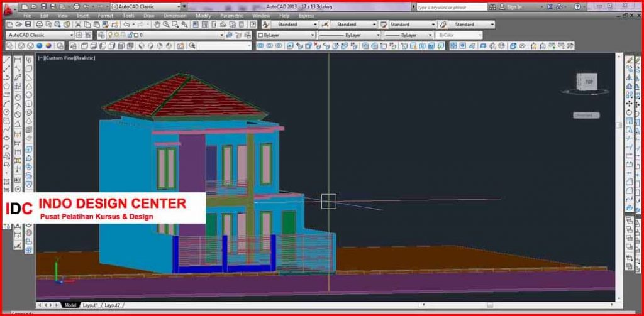
Task: Click the Help question mark in the Standard toolbar
Action: click(x=253, y=25)
